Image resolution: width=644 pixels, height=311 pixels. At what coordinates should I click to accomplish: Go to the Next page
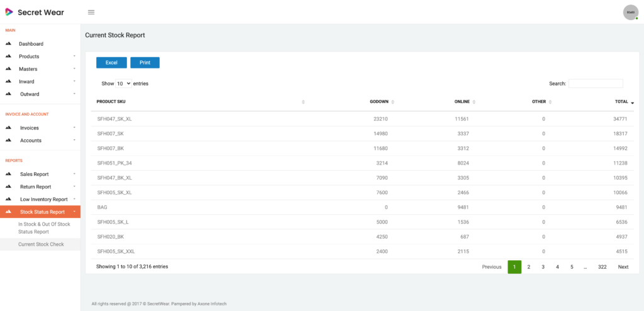click(x=623, y=267)
